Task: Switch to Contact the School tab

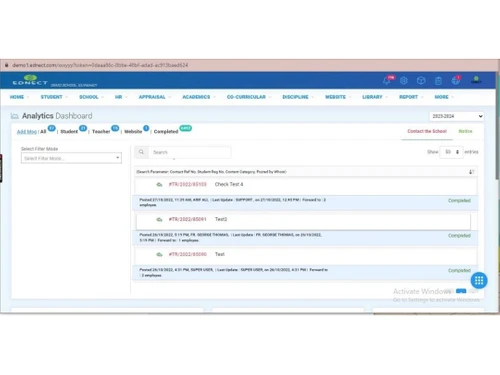Action: point(427,131)
